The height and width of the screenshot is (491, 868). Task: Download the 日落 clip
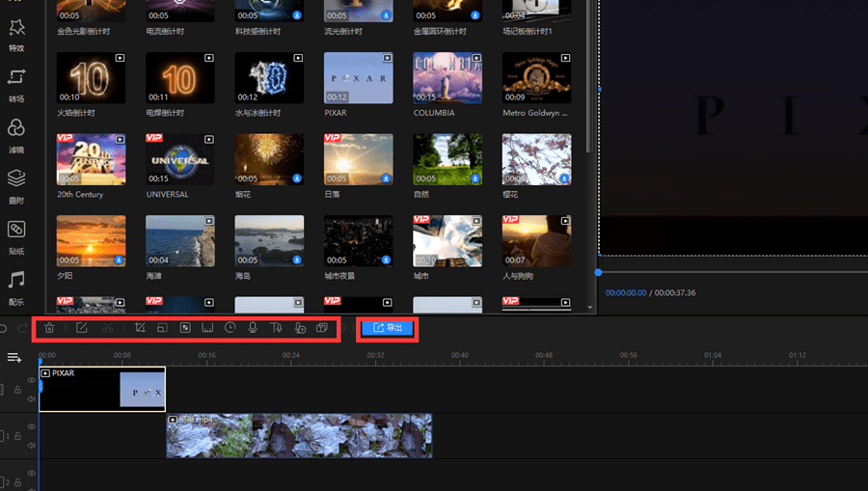386,178
